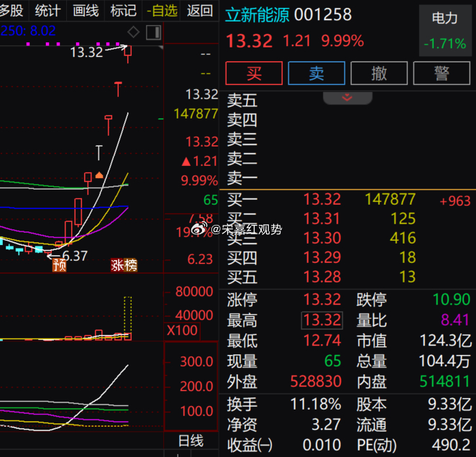Click the 最低 price 12.74
476x457 pixels.
pyautogui.click(x=322, y=341)
